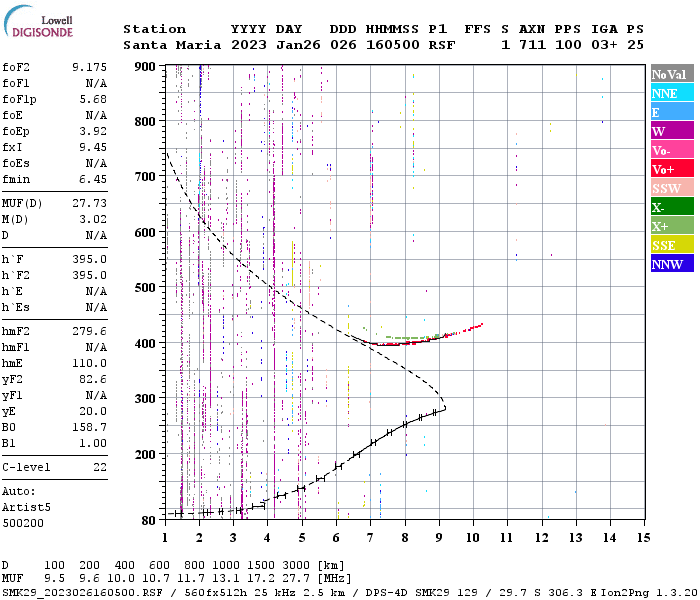This screenshot has width=700, height=600.
Task: Click the foEp value 3.92
Action: 93,131
